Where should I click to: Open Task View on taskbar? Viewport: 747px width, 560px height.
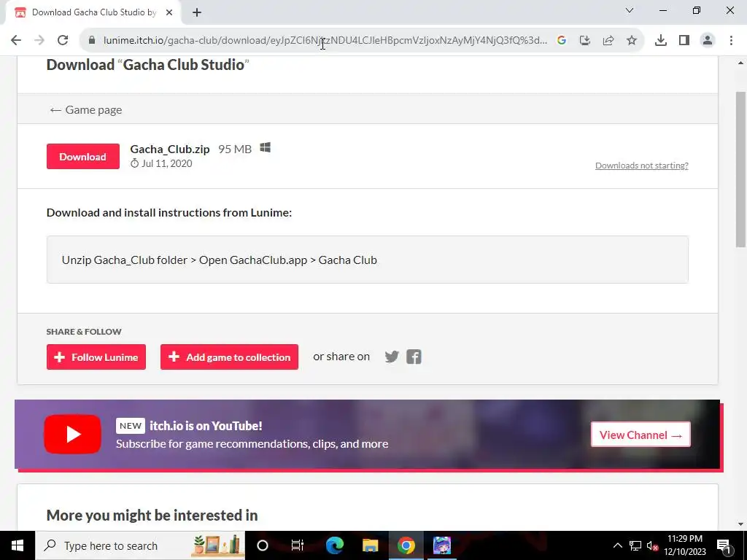coord(298,545)
